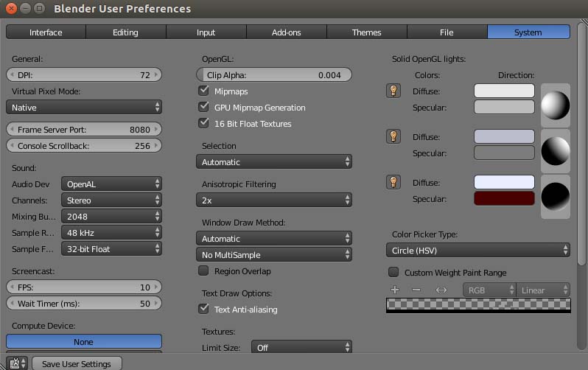Disable the Mipmaps checkbox
Image resolution: width=588 pixels, height=370 pixels.
point(204,91)
